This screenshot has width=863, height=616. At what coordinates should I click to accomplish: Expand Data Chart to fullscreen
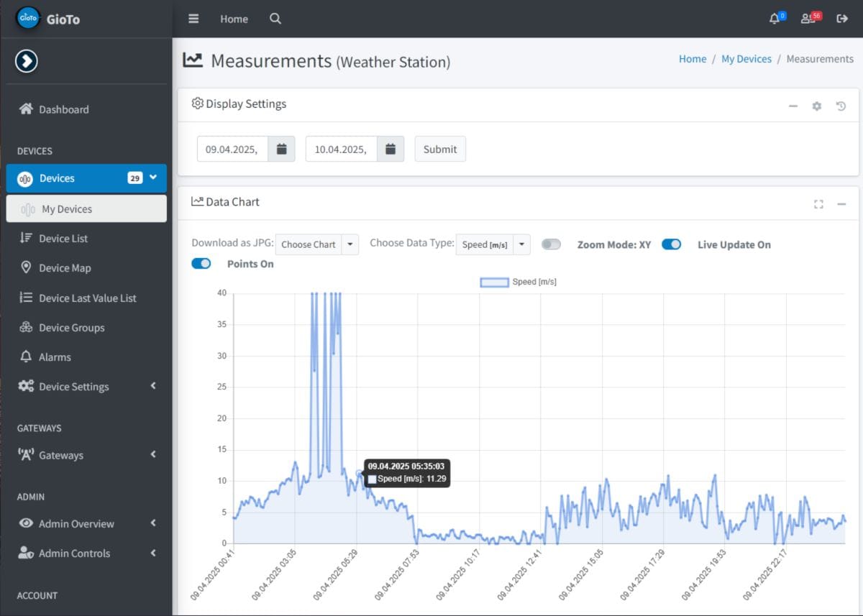coord(818,204)
